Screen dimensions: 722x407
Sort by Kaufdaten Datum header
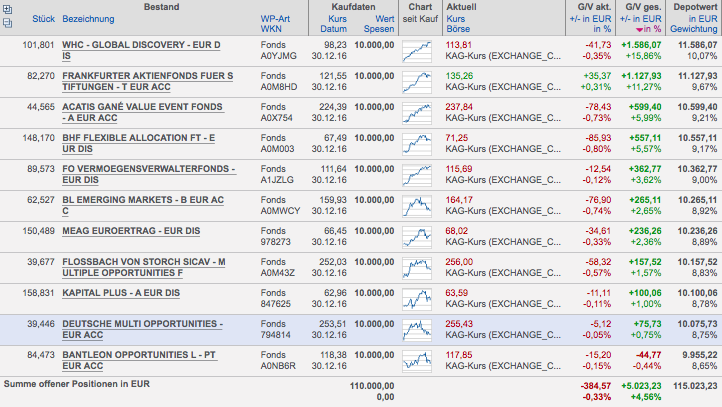pyautogui.click(x=333, y=29)
